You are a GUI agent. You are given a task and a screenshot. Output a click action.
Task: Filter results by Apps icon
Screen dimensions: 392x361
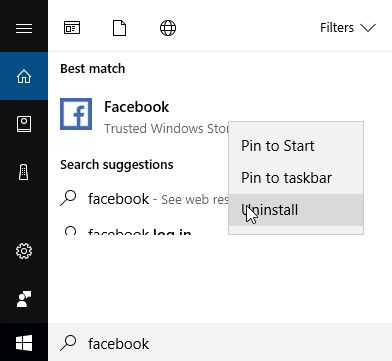coord(72,28)
